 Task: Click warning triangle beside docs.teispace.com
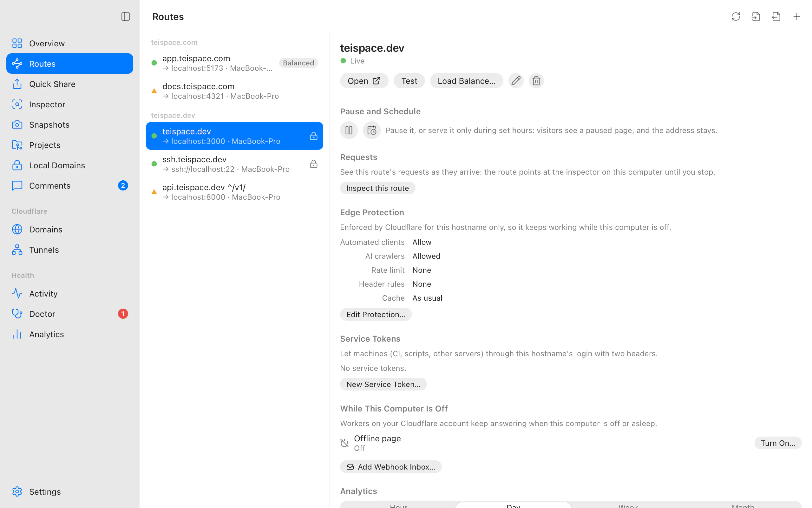tap(154, 91)
